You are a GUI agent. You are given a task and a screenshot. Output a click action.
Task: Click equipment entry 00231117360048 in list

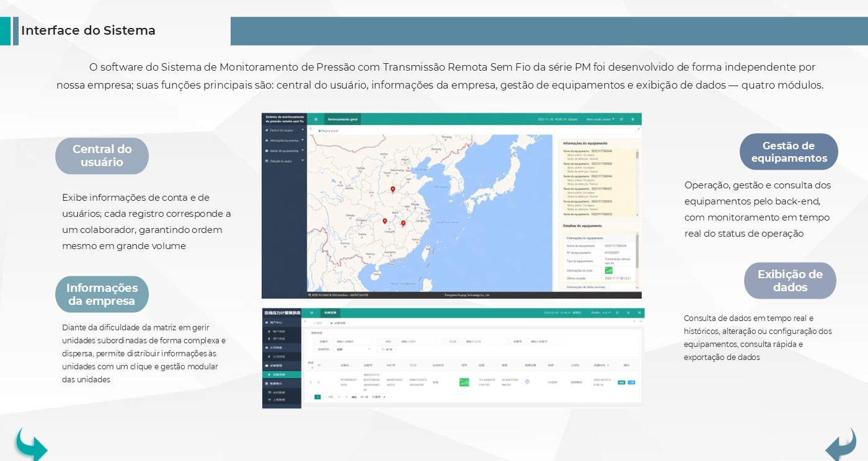[x=588, y=151]
